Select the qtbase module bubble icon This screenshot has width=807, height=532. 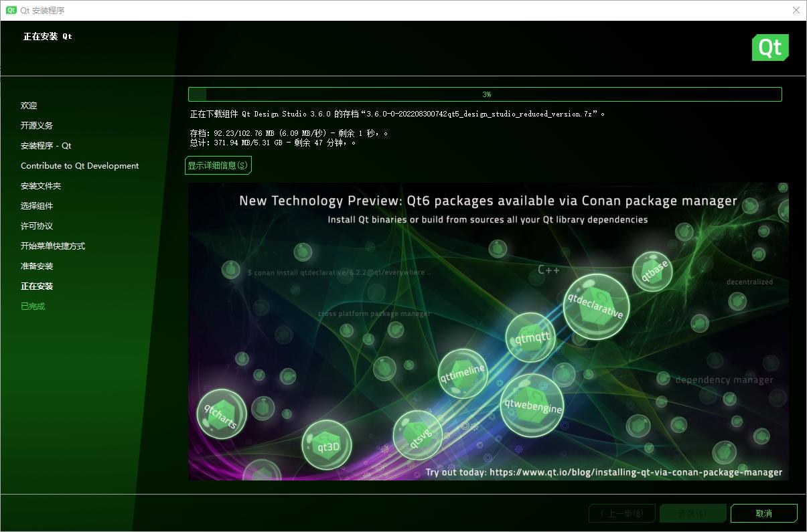tap(652, 272)
